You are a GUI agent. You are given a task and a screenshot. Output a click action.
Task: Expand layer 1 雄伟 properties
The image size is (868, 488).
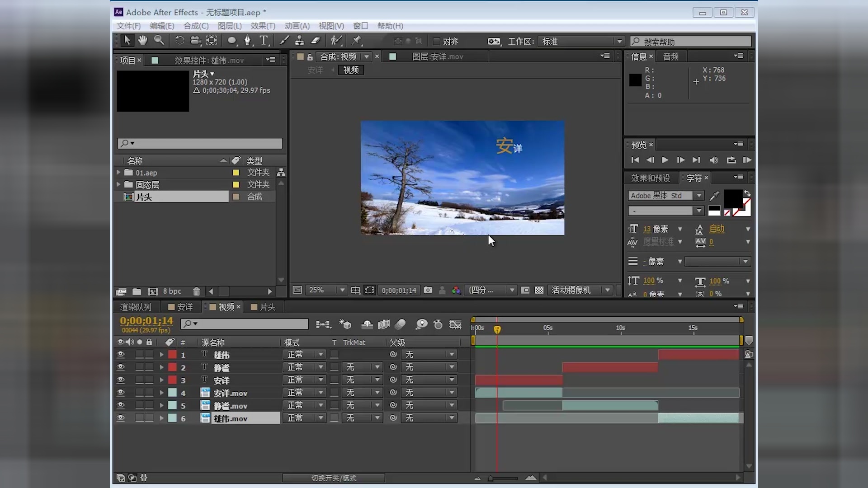click(x=161, y=355)
